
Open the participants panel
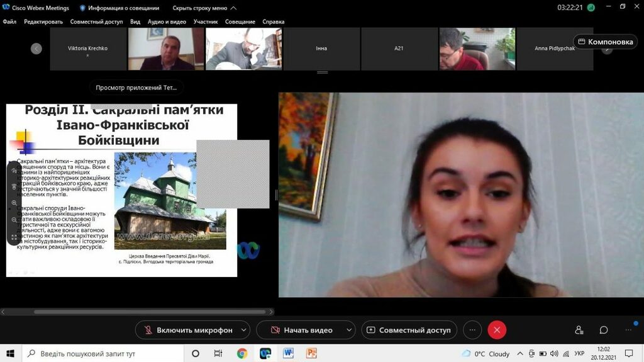click(579, 330)
